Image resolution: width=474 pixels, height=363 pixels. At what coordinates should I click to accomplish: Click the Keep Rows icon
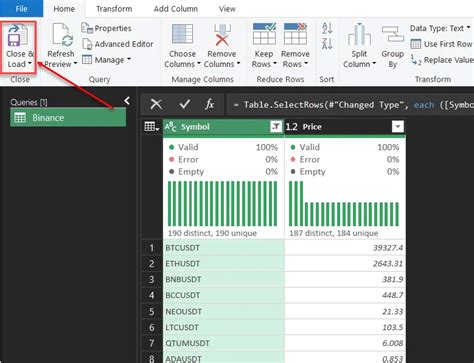[x=264, y=34]
